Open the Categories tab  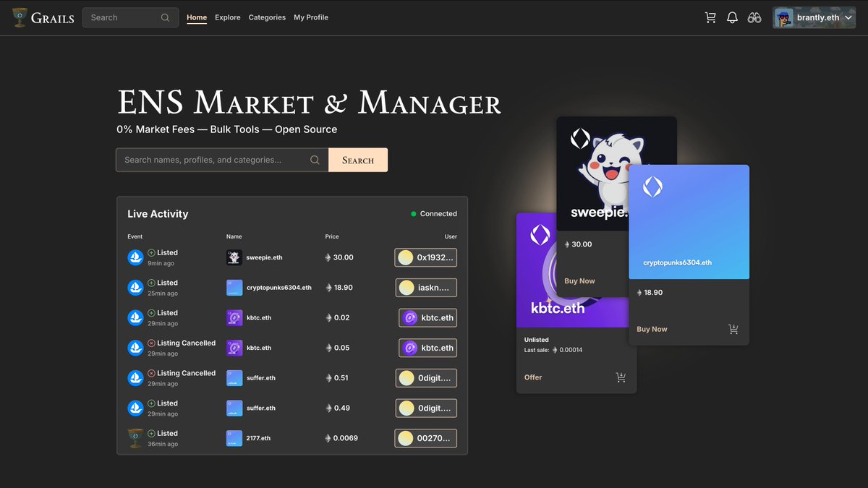(267, 17)
